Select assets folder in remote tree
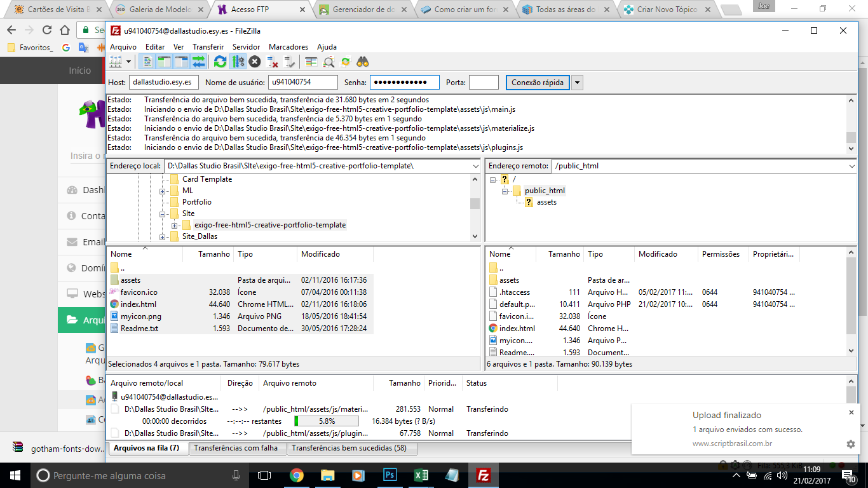868x488 pixels. (546, 202)
